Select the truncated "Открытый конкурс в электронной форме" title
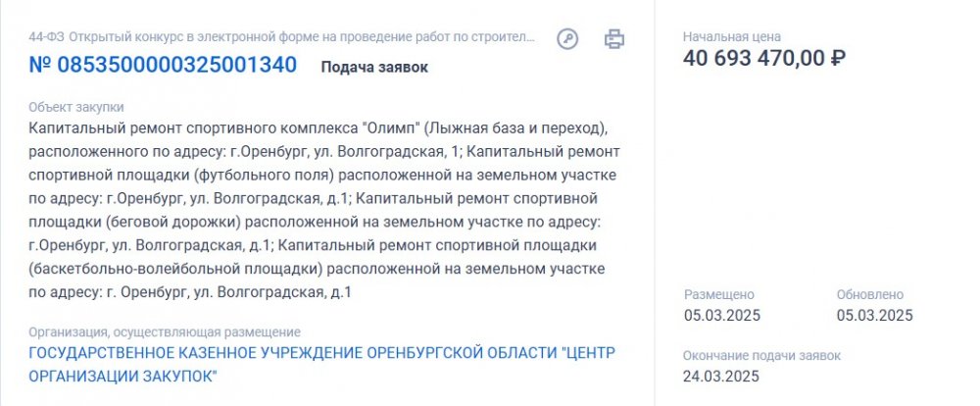Screen dimensions: 980x406 tap(302, 37)
